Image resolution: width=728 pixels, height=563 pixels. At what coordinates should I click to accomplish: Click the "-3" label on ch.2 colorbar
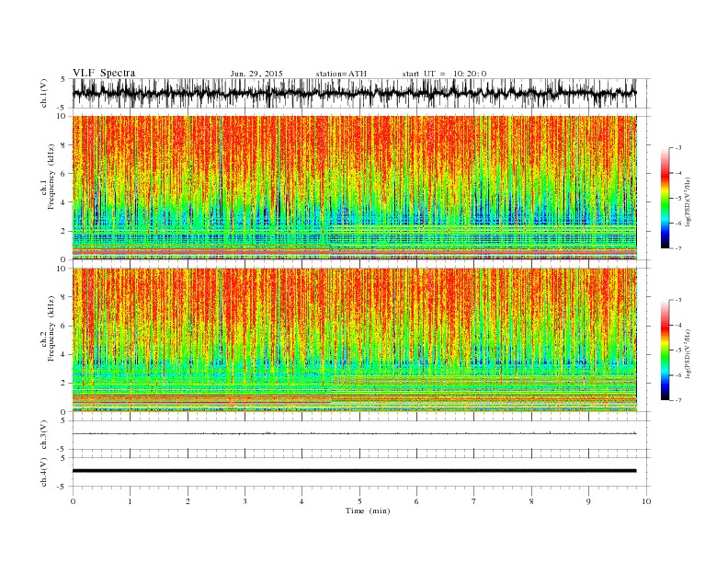point(677,300)
